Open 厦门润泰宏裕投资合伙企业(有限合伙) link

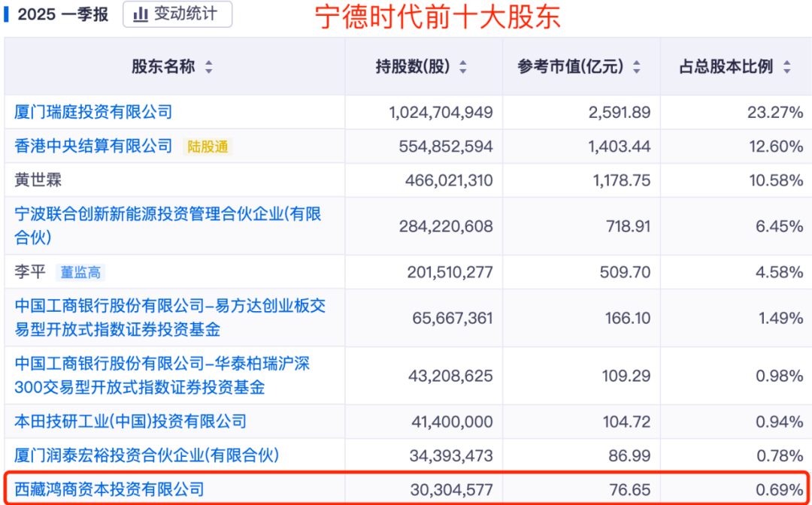tap(147, 455)
